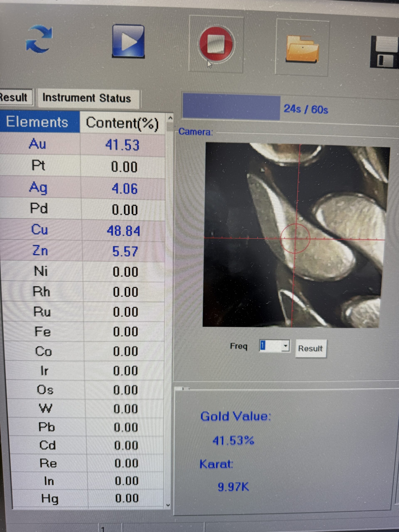The width and height of the screenshot is (399, 532).
Task: Start measurement with the blue play icon
Action: click(x=128, y=41)
